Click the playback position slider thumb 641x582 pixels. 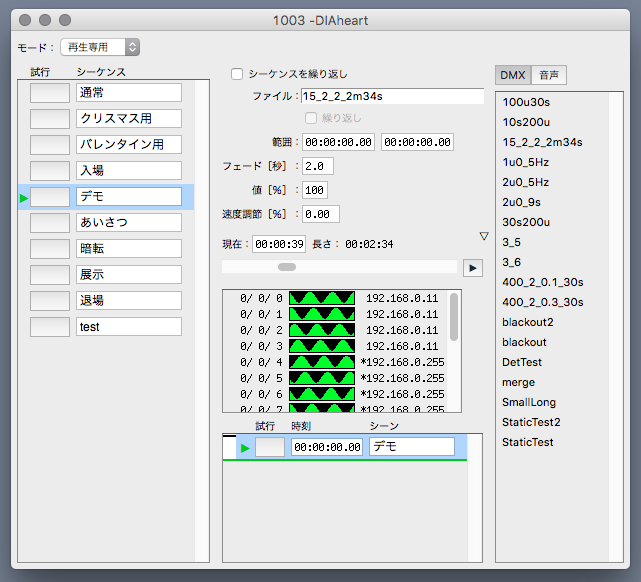coord(287,267)
